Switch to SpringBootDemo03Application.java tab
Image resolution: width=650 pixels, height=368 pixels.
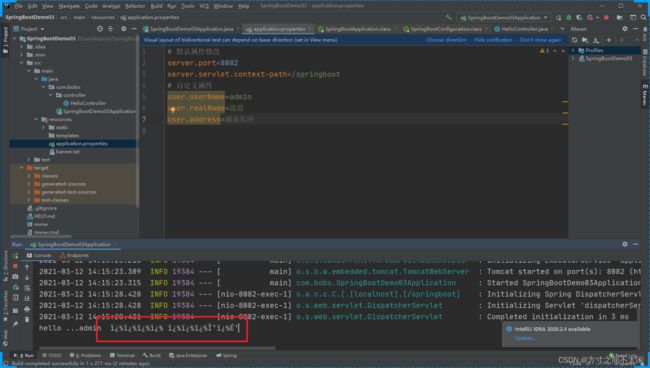click(x=189, y=29)
